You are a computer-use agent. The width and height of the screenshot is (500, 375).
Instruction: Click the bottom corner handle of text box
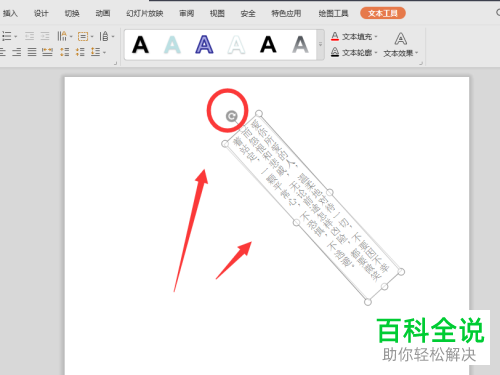tap(368, 302)
